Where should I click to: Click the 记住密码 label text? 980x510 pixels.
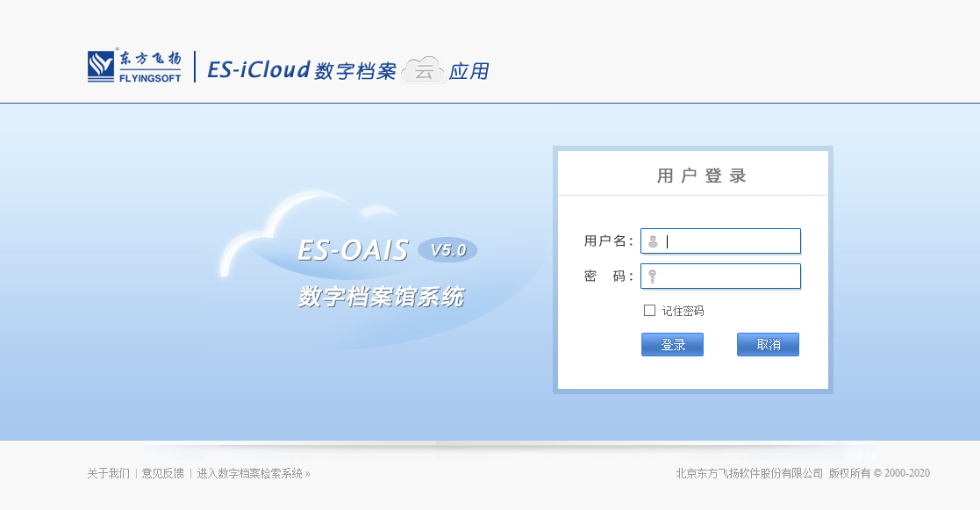(x=683, y=311)
